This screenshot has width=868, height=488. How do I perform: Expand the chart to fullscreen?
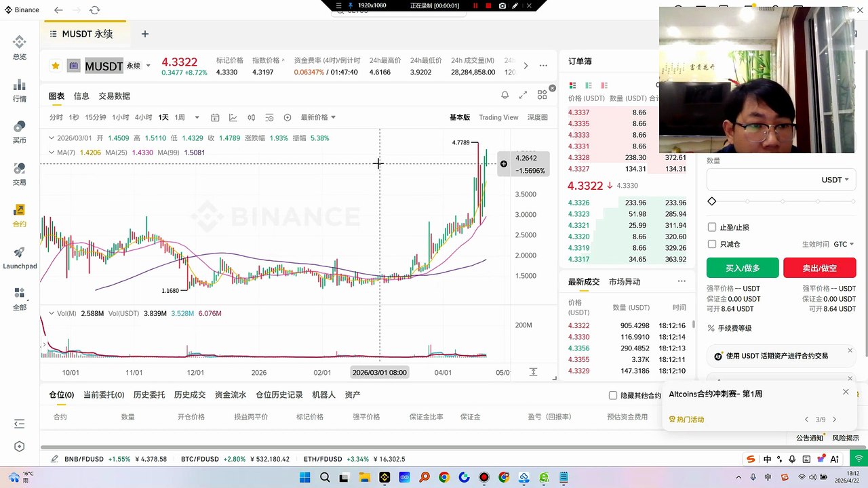pyautogui.click(x=523, y=96)
